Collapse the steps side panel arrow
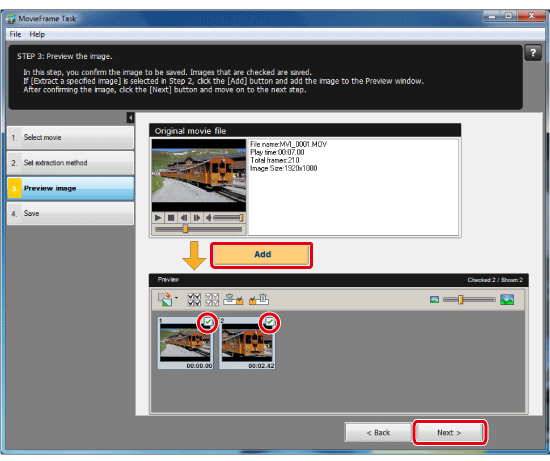Image resolution: width=550 pixels, height=461 pixels. pyautogui.click(x=130, y=118)
